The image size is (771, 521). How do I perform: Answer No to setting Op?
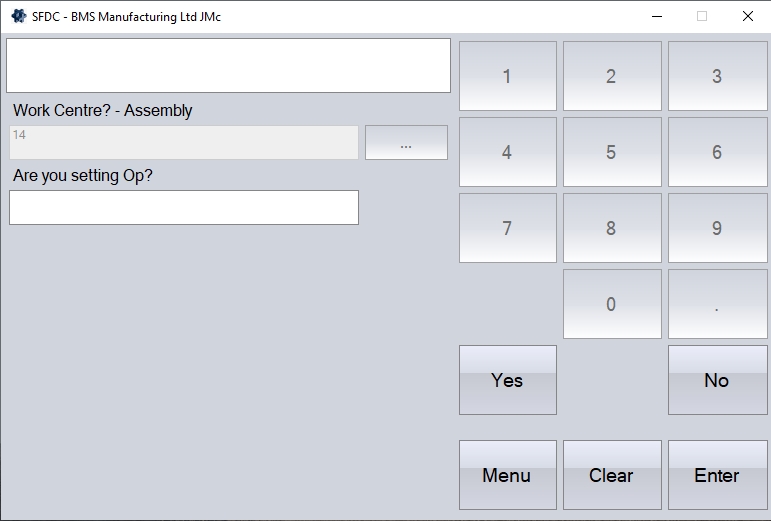(x=717, y=380)
